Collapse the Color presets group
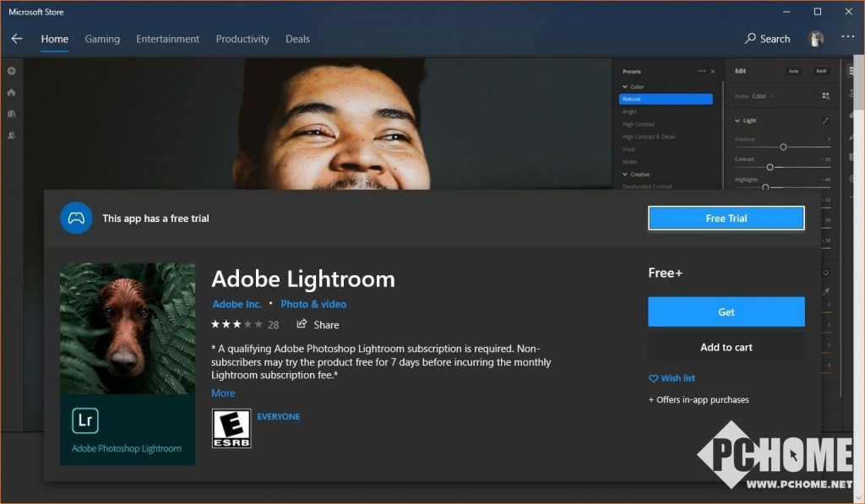Image resolution: width=865 pixels, height=504 pixels. (626, 87)
